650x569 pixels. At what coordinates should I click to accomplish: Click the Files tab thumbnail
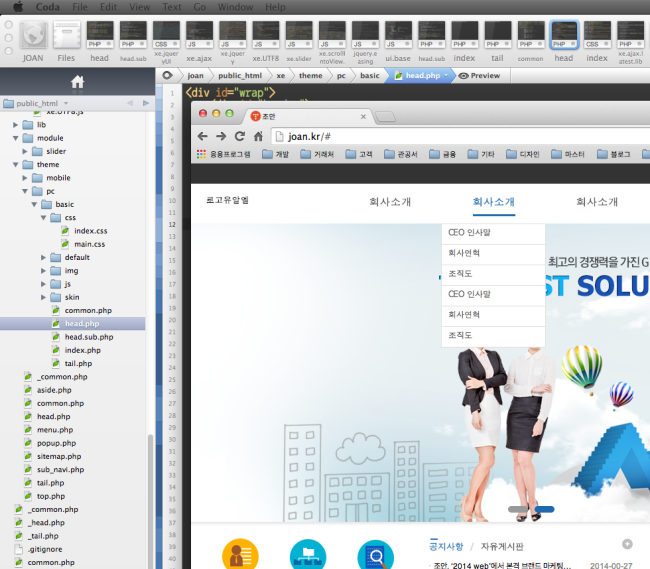click(66, 36)
